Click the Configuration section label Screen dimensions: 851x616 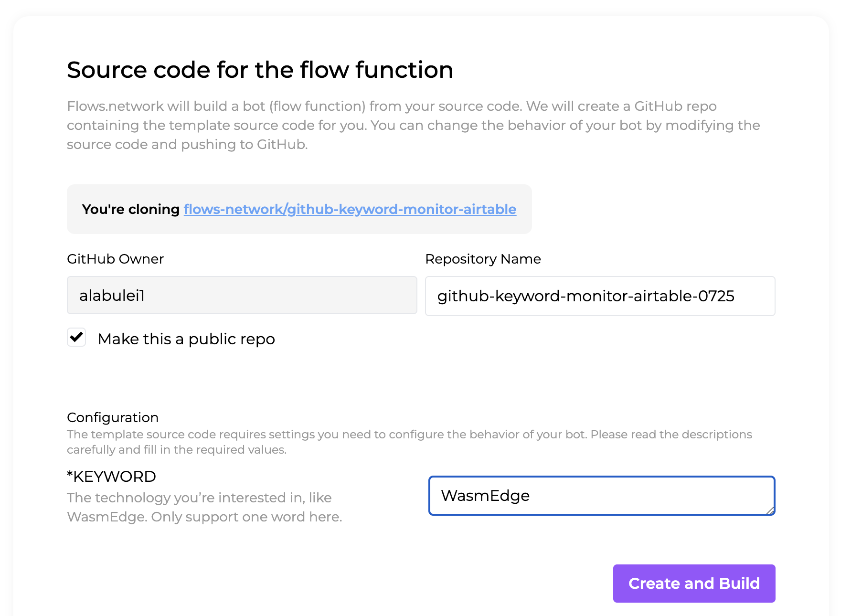tap(112, 417)
